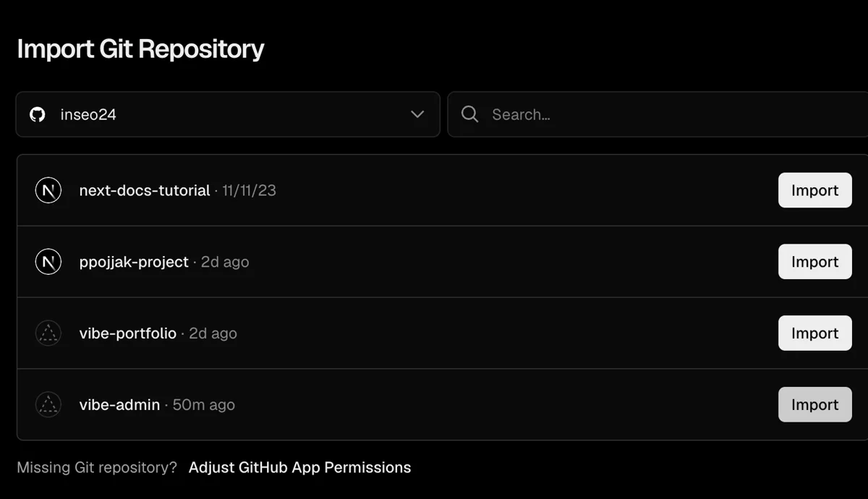Import the ppojjak-project repository

815,262
